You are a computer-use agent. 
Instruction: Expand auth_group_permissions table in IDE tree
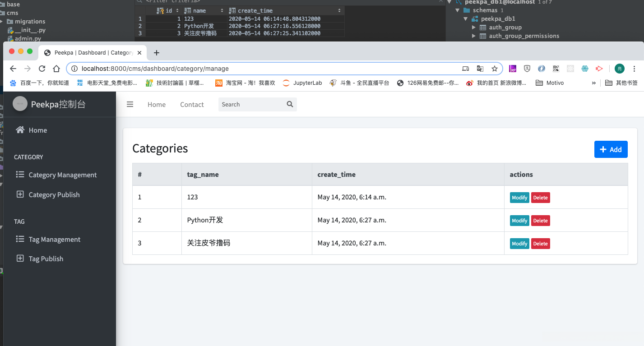(474, 36)
